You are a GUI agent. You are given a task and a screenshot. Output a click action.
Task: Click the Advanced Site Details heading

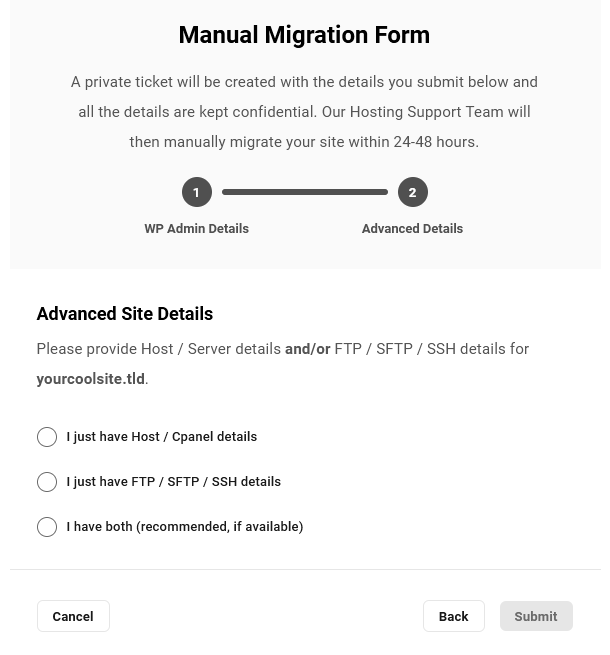coord(125,314)
